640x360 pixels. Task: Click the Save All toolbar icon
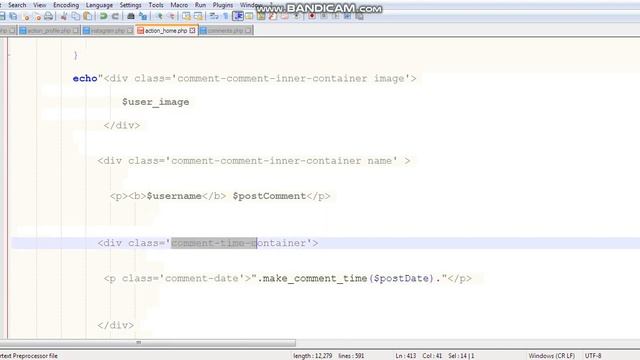pos(13,16)
